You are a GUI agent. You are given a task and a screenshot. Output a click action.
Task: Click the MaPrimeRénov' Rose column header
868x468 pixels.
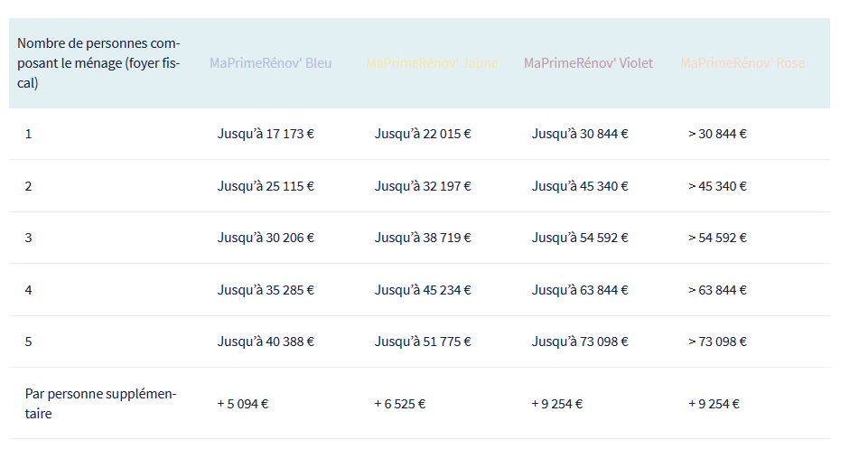(x=742, y=63)
